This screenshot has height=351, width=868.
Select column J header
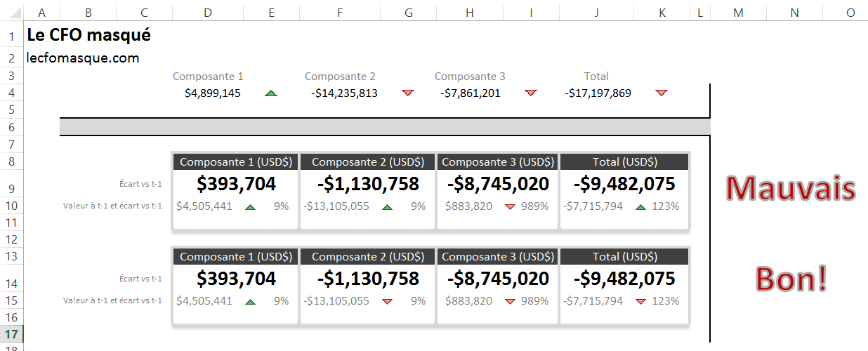tap(596, 12)
